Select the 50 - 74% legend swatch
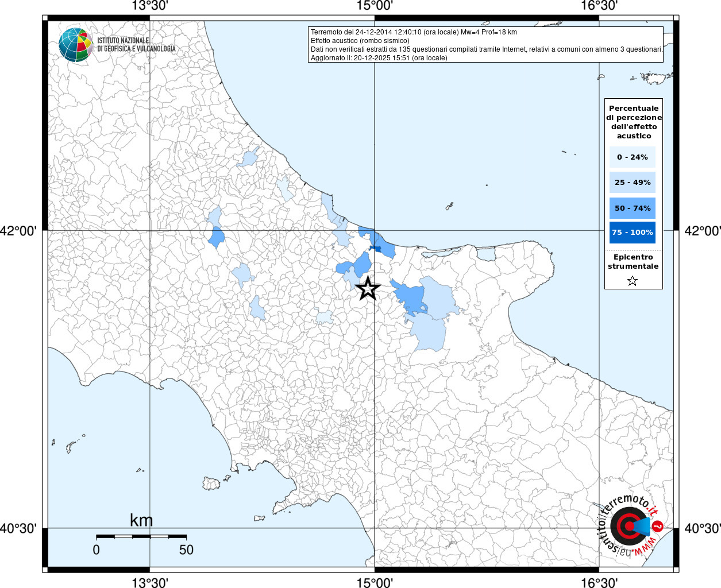Viewport: 721px width, 588px height. coord(633,208)
